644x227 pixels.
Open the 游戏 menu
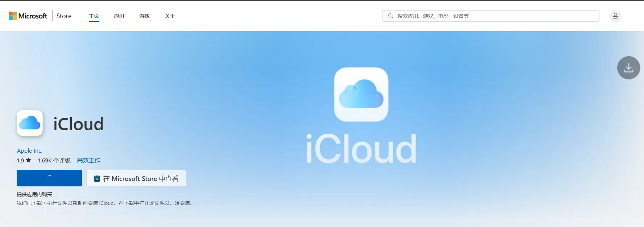click(145, 16)
